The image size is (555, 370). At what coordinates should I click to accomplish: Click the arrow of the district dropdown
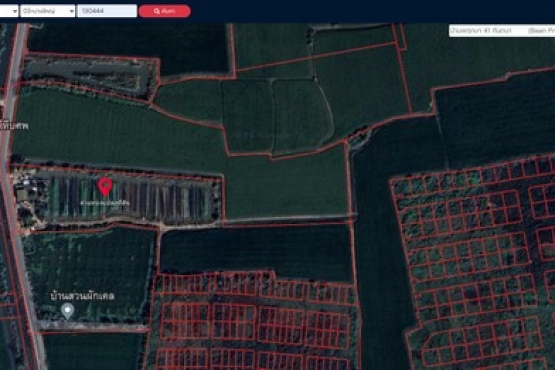(71, 11)
